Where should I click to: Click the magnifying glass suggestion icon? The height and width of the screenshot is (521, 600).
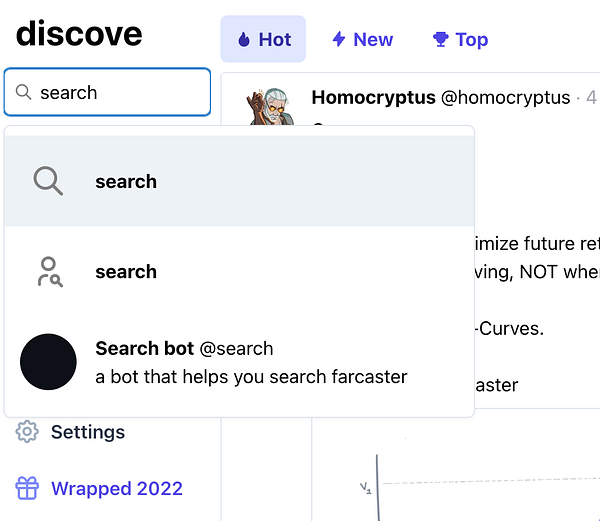[48, 181]
